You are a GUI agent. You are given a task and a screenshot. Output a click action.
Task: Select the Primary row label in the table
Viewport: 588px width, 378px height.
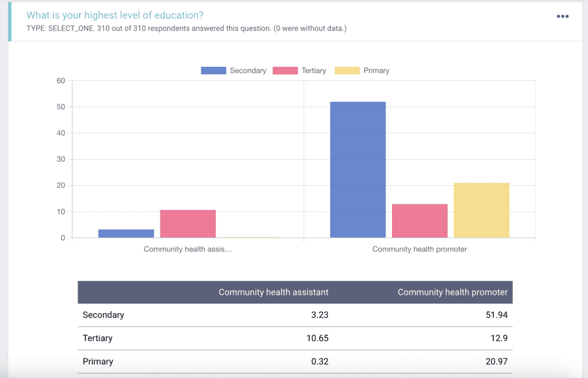point(98,361)
